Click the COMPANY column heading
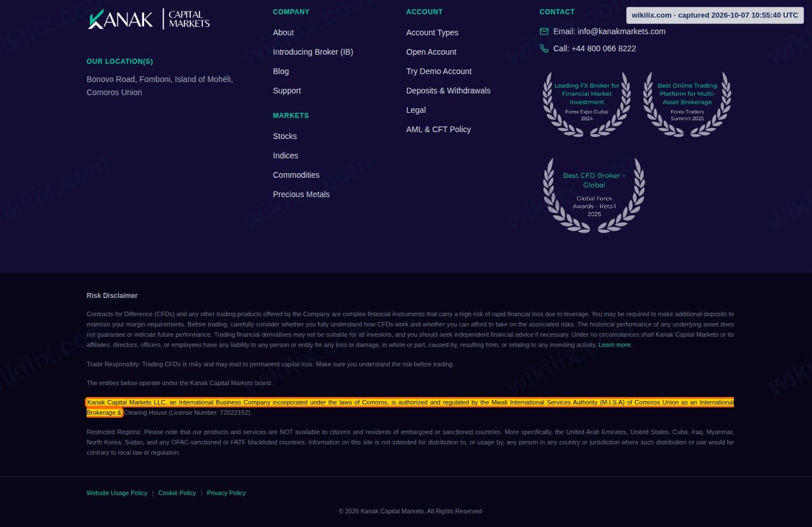The height and width of the screenshot is (527, 812). tap(291, 12)
